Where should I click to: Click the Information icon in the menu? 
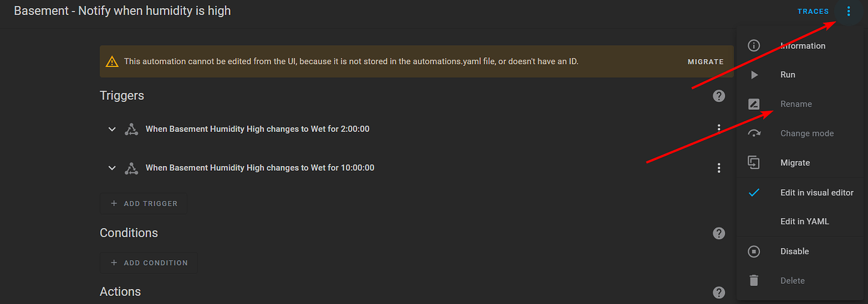pos(754,45)
